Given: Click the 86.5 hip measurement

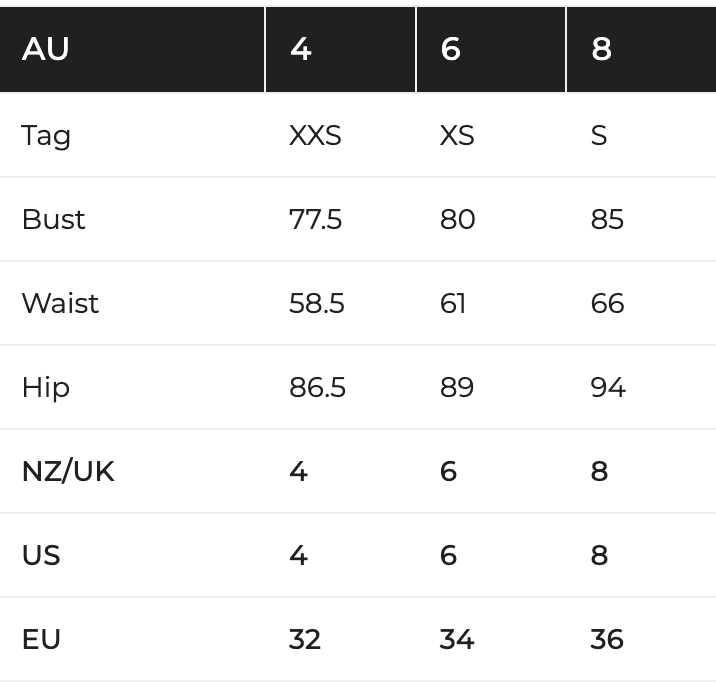Looking at the screenshot, I should point(317,388).
